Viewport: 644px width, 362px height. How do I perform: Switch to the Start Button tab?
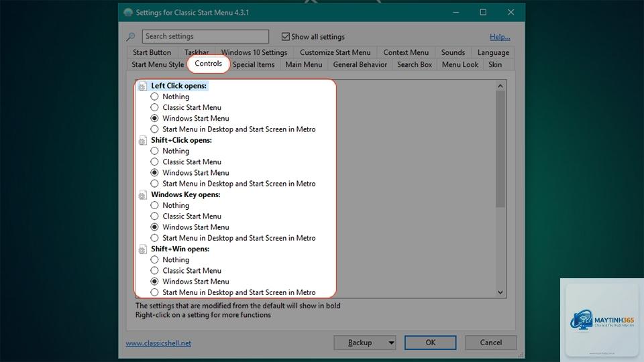[x=152, y=52]
